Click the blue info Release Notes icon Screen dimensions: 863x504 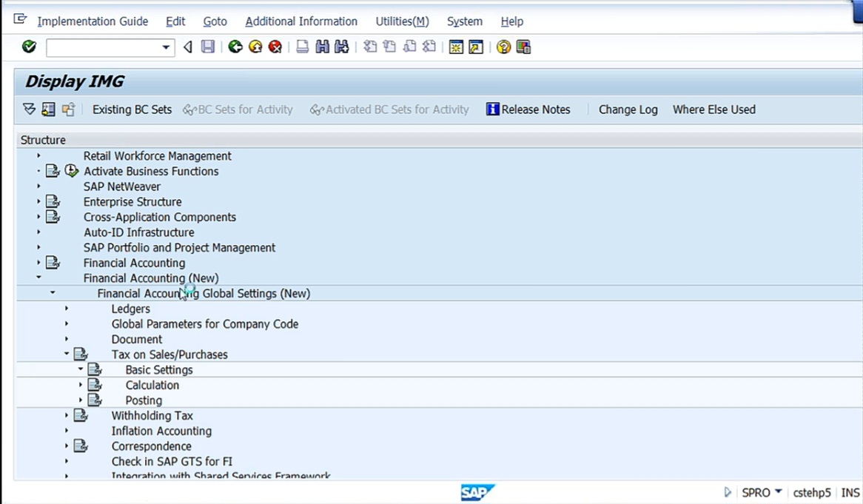(493, 109)
